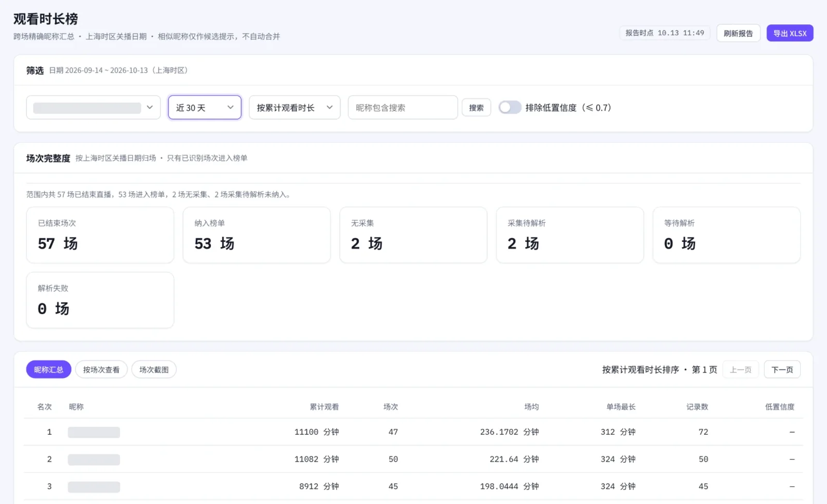Viewport: 827px width, 504px height.
Task: Export report with 导出 XLSX button
Action: click(790, 33)
